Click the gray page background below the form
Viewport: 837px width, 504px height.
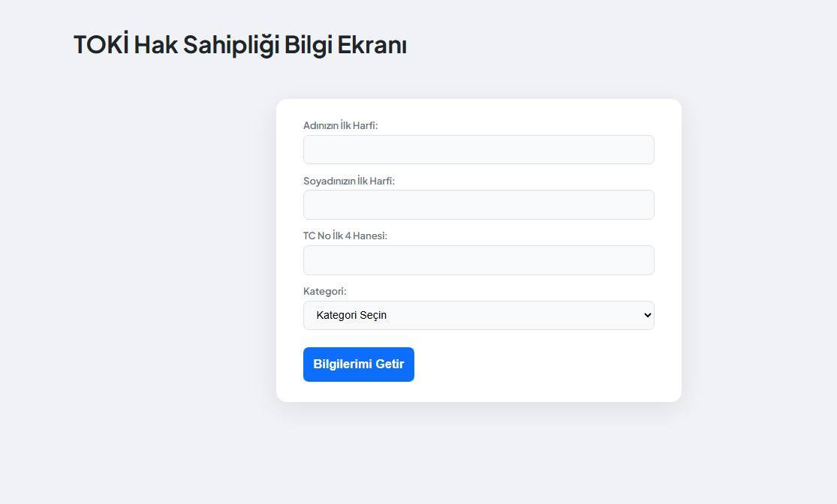[x=478, y=457]
